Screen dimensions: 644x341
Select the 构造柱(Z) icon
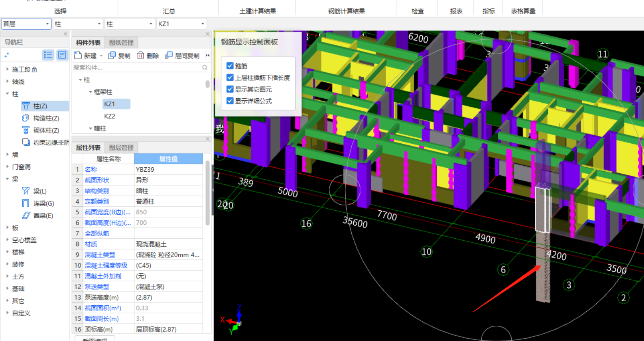coord(26,118)
